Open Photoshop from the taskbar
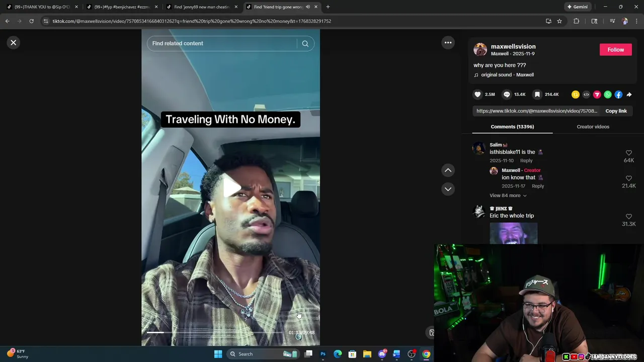644x362 pixels. (323, 354)
